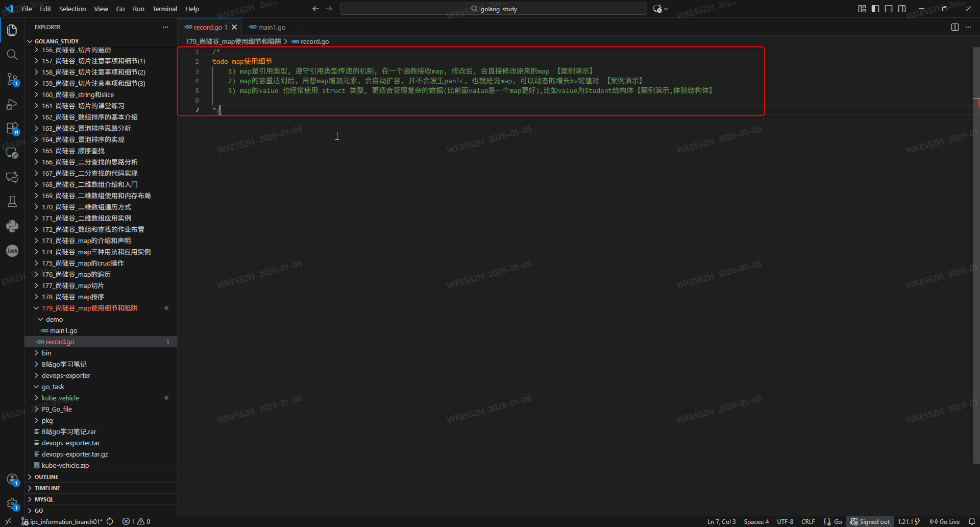The height and width of the screenshot is (527, 980).
Task: Open the Selection menu
Action: [72, 9]
